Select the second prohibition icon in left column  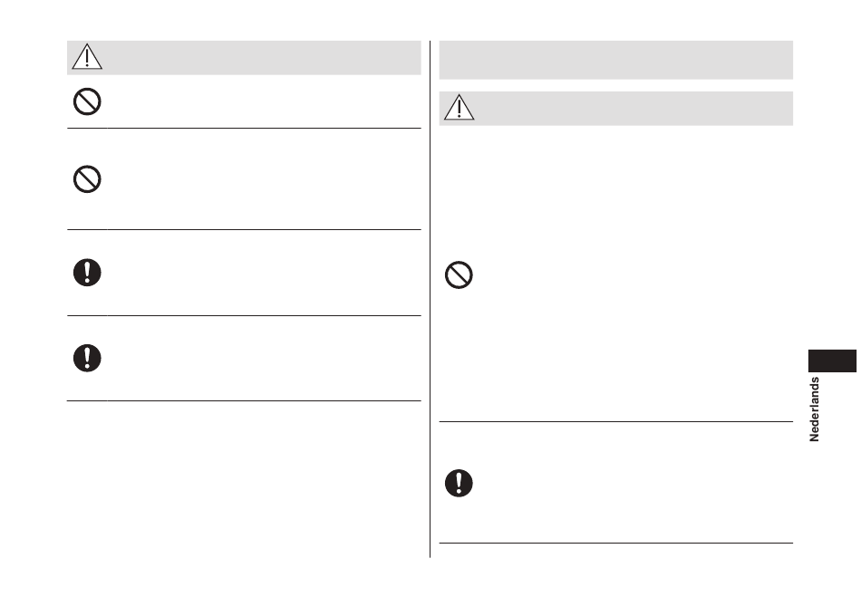tap(87, 179)
